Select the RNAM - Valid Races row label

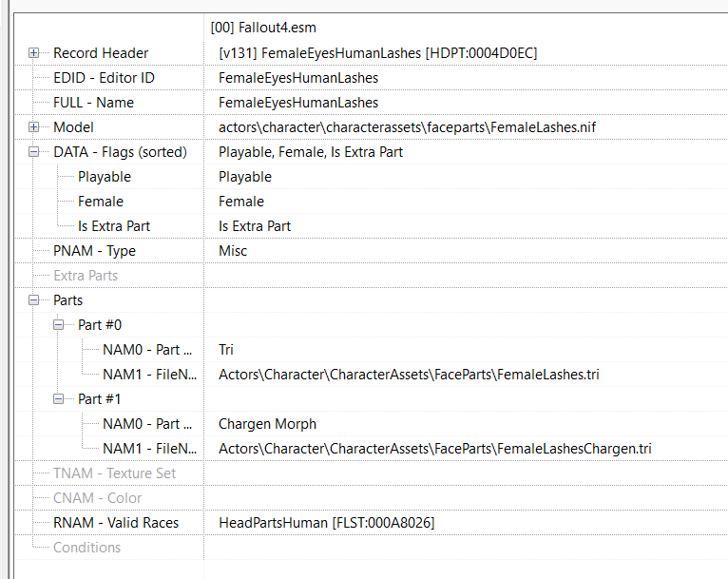point(116,523)
